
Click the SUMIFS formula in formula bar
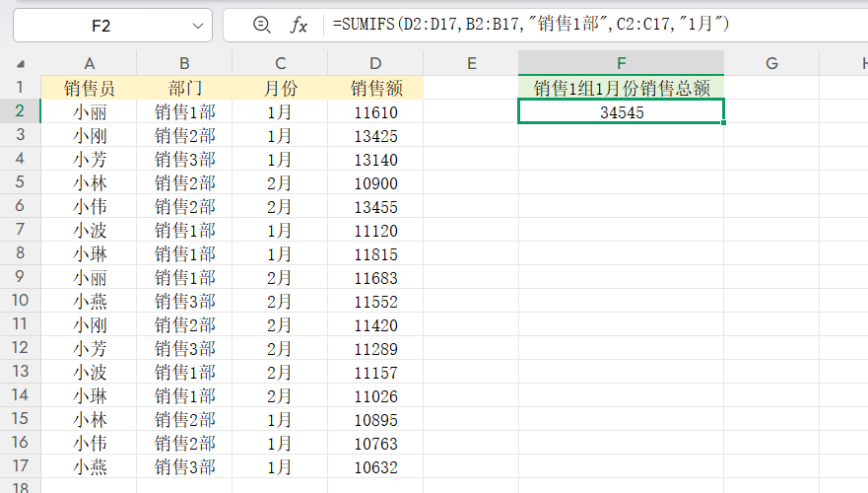coord(531,24)
